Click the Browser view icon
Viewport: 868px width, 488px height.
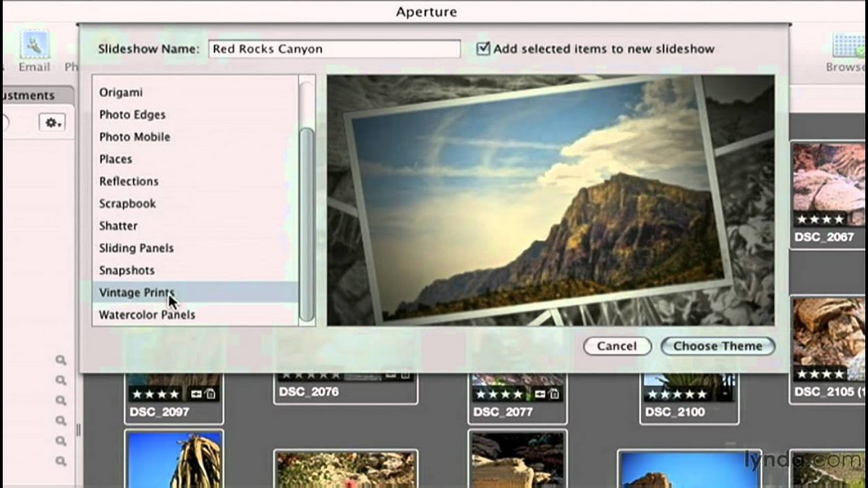click(848, 51)
